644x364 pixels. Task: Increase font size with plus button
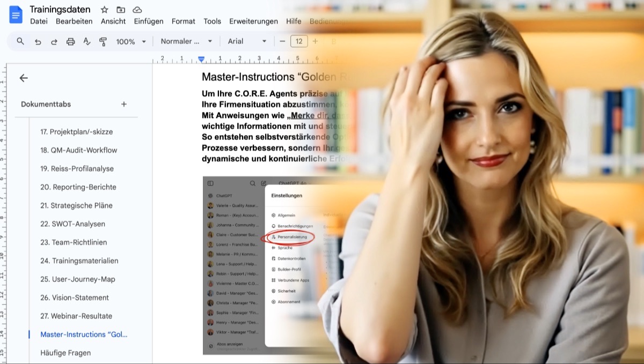315,41
